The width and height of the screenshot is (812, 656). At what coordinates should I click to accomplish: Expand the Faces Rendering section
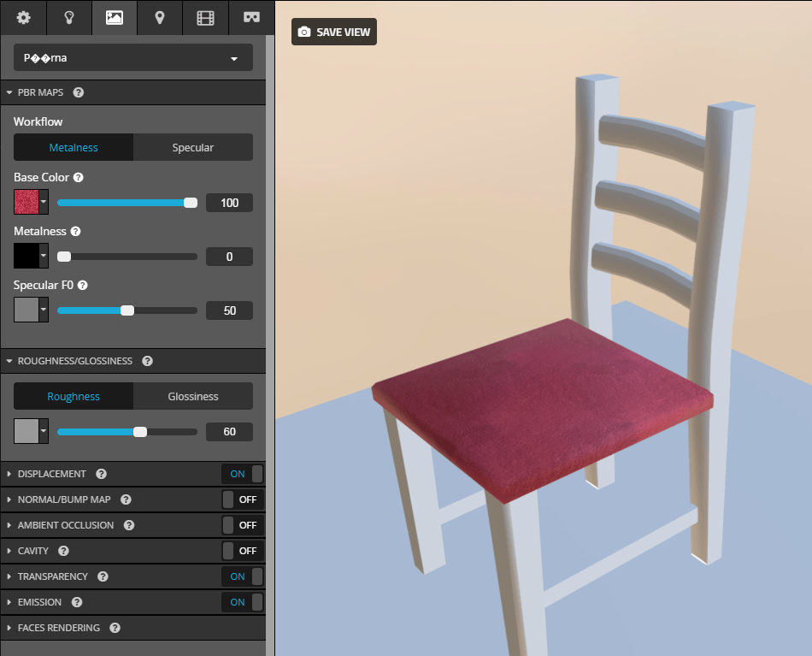[x=58, y=628]
